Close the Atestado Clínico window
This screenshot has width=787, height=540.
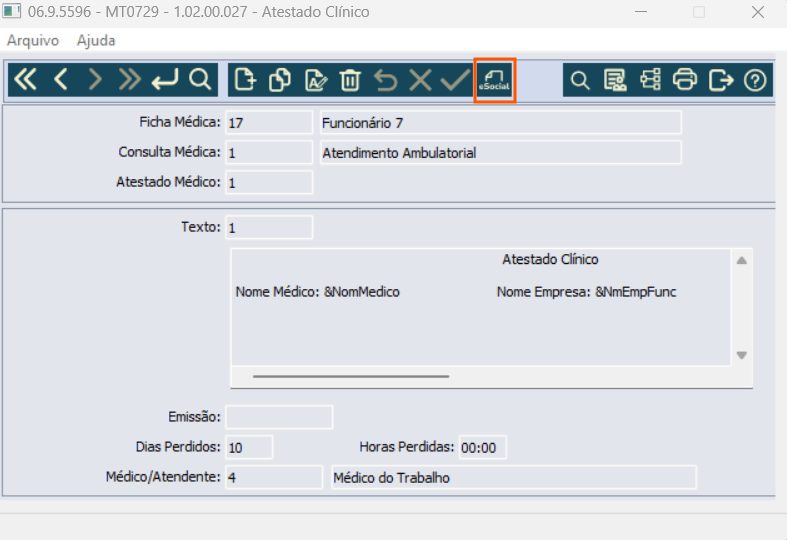coord(758,12)
